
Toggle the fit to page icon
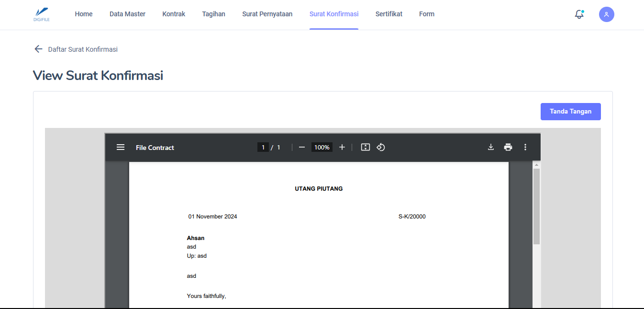(366, 148)
